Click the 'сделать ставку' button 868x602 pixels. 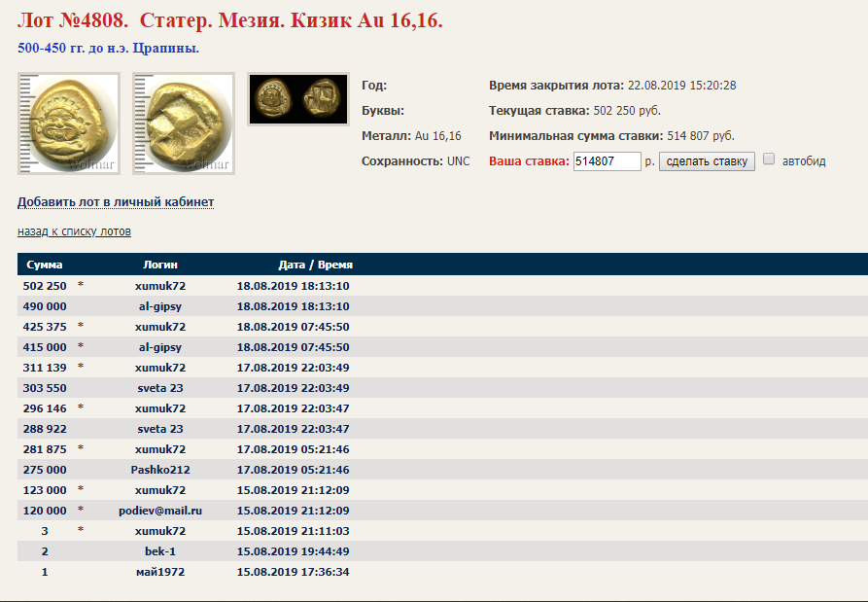click(707, 161)
